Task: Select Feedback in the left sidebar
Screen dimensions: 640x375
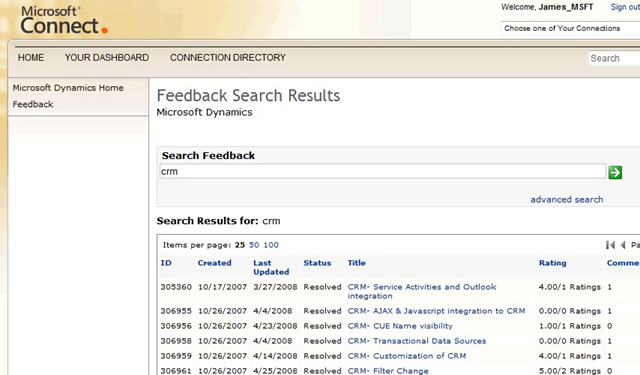Action: point(33,104)
